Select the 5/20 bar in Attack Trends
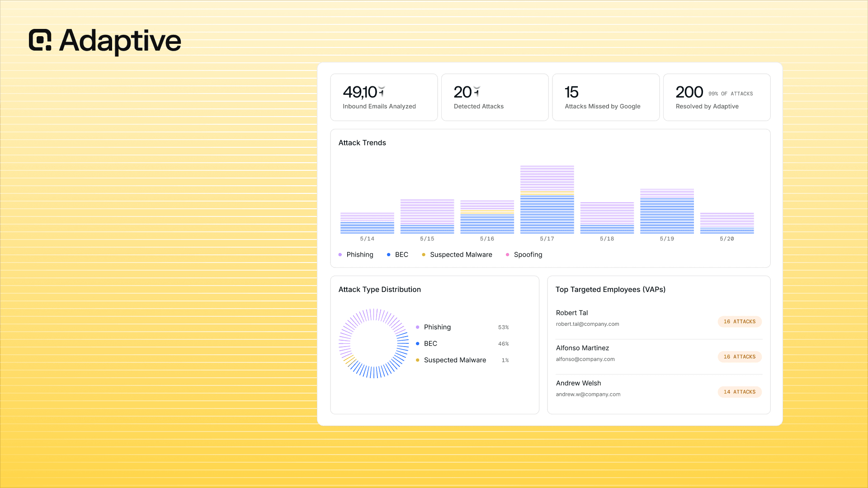Image resolution: width=868 pixels, height=488 pixels. 727,223
